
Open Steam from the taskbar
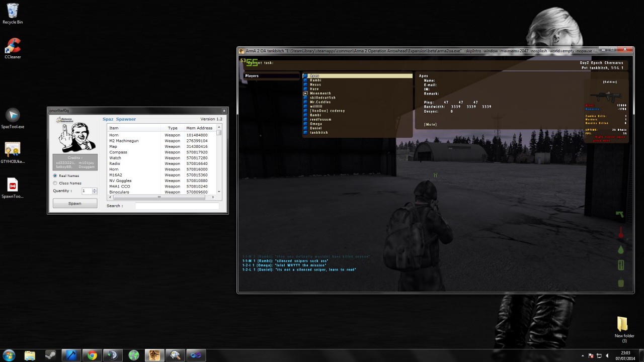50,355
